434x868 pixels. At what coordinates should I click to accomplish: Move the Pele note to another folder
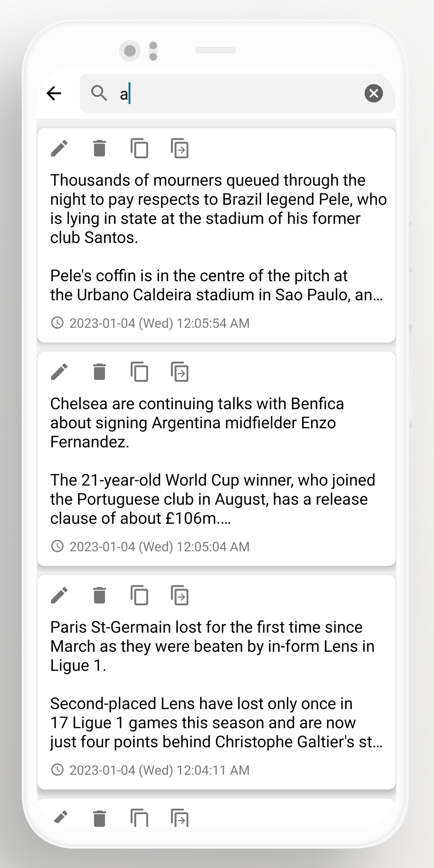tap(180, 148)
